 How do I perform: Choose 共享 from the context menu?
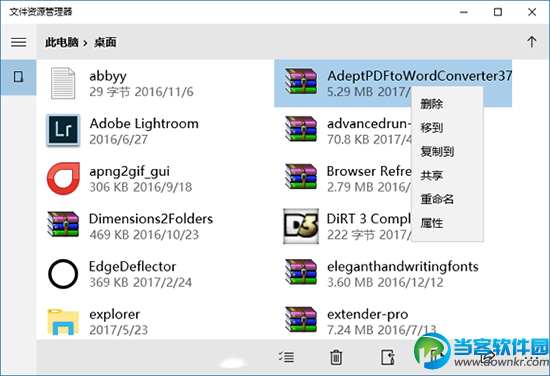pos(431,175)
